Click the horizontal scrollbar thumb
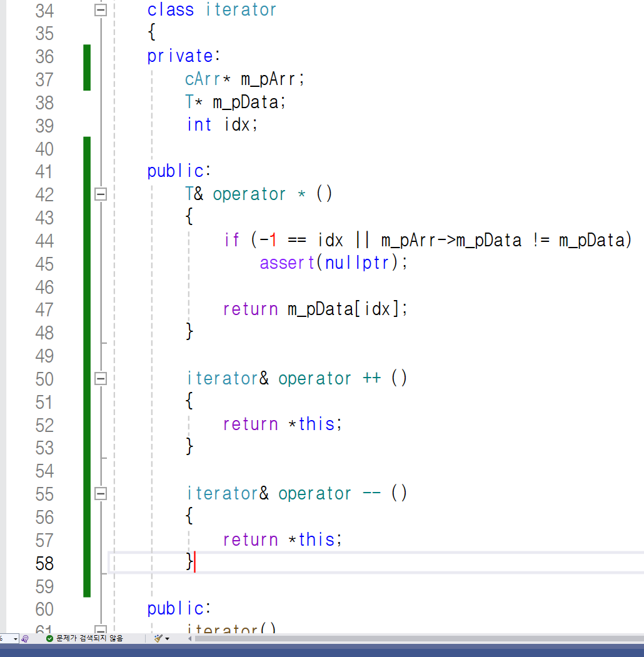 click(x=419, y=639)
